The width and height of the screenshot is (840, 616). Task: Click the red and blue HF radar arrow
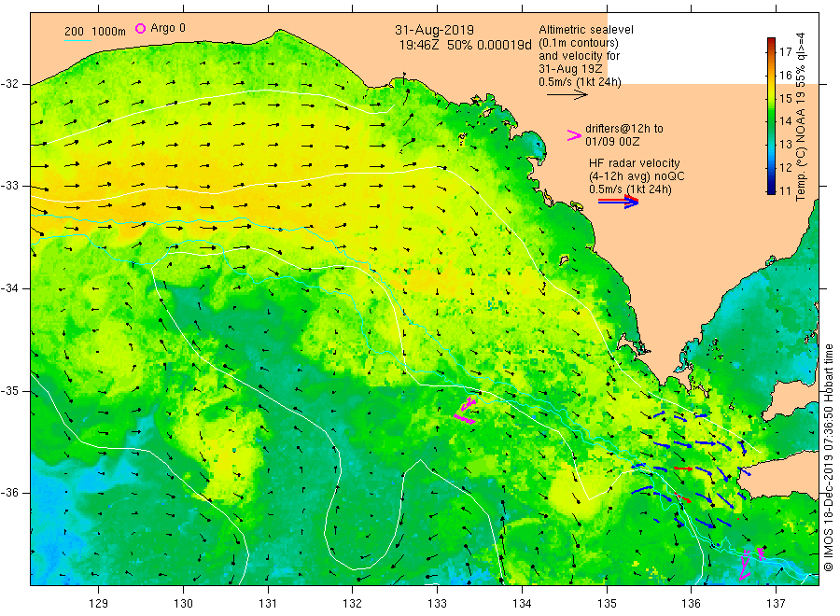tap(618, 202)
